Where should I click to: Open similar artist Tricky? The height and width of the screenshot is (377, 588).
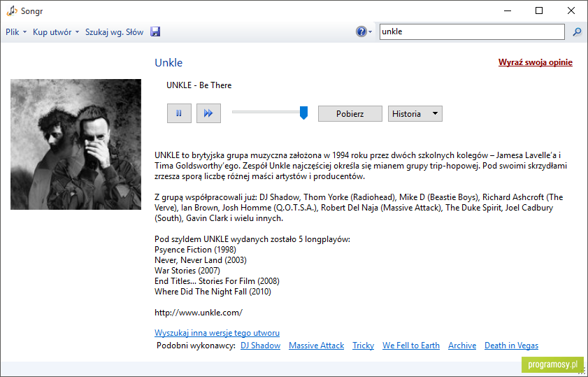coord(363,346)
